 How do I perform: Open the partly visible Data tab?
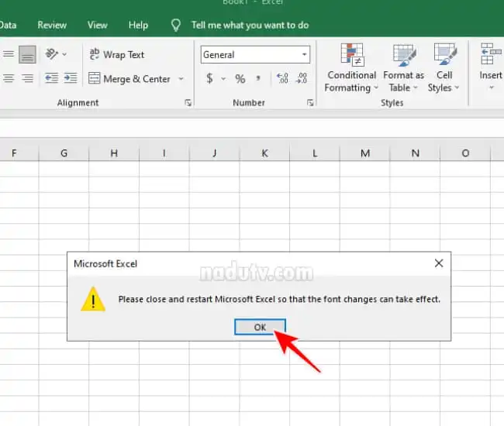(x=8, y=25)
